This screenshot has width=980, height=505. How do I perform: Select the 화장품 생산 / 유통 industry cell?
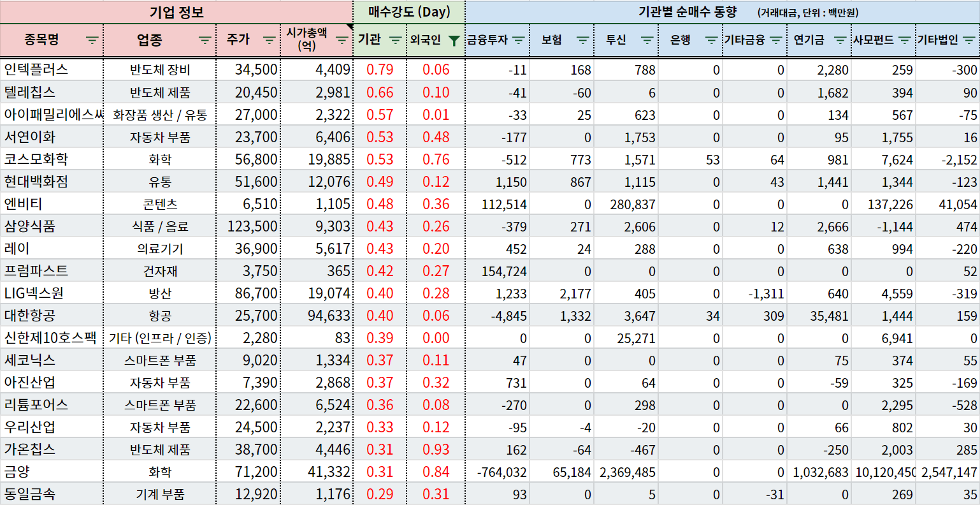coord(160,115)
